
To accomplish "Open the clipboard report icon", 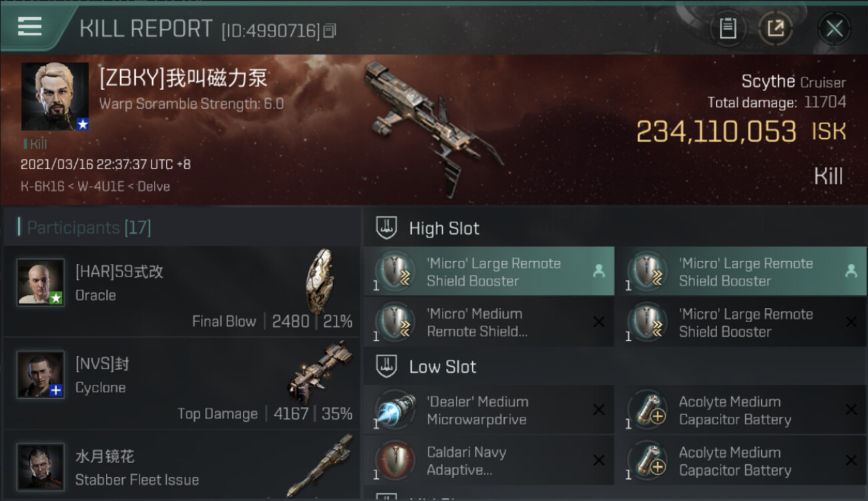I will (728, 29).
